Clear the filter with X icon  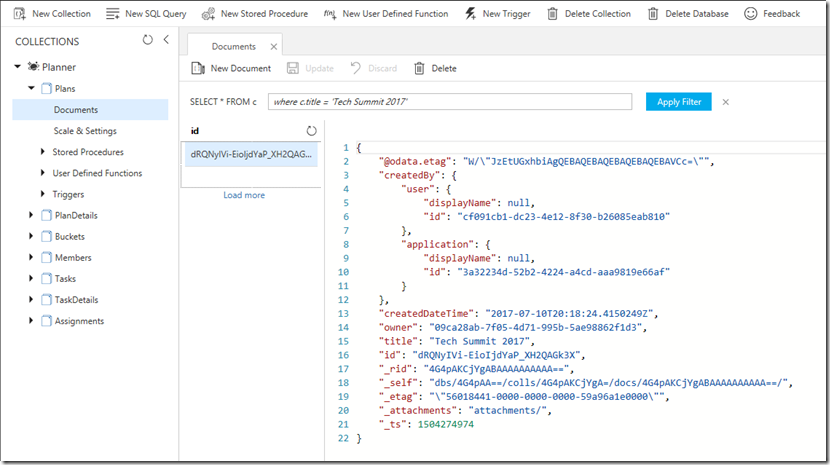pyautogui.click(x=726, y=102)
